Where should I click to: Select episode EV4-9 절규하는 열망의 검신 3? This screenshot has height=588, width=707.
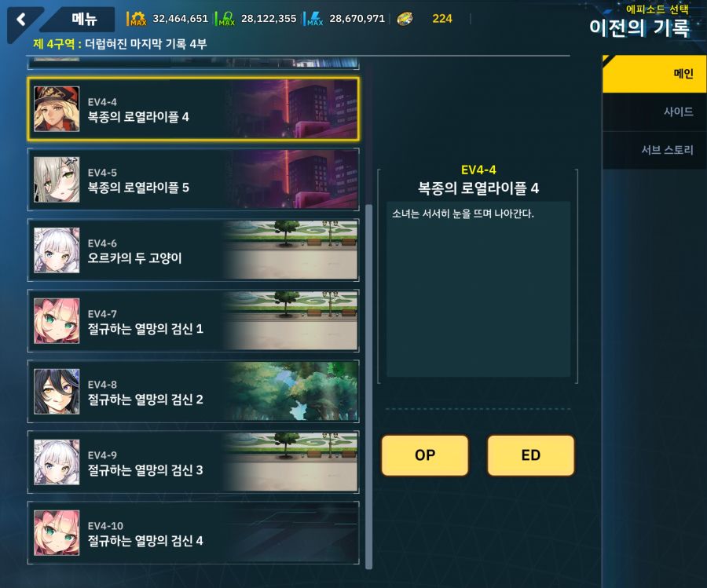[193, 462]
